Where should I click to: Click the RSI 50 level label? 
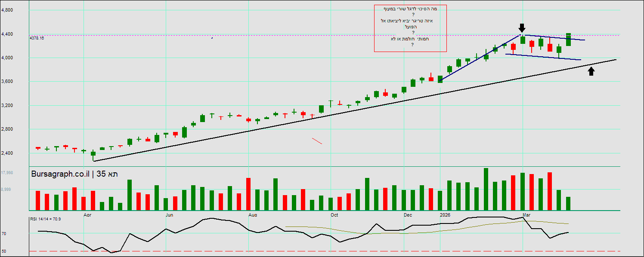4,251
